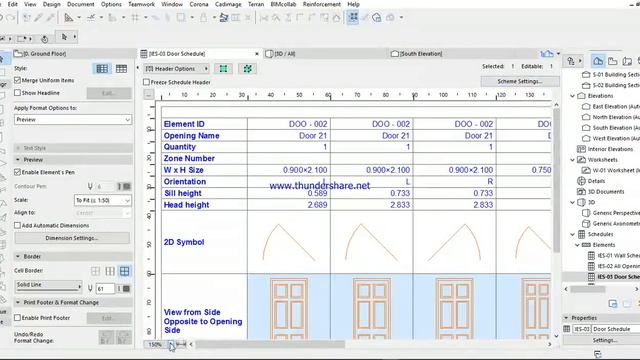Collapse the Preview panel section
The image size is (640, 360).
coord(18,160)
